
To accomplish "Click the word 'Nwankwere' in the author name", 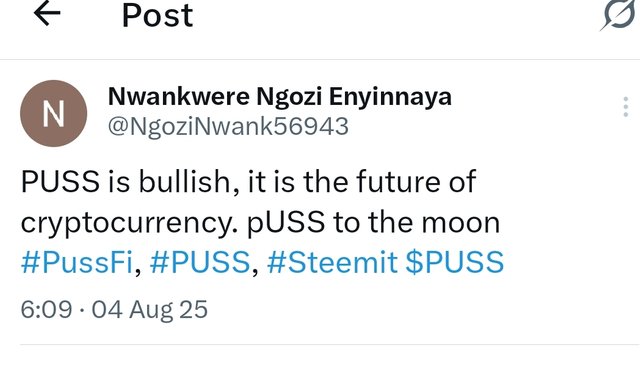I will 179,97.
